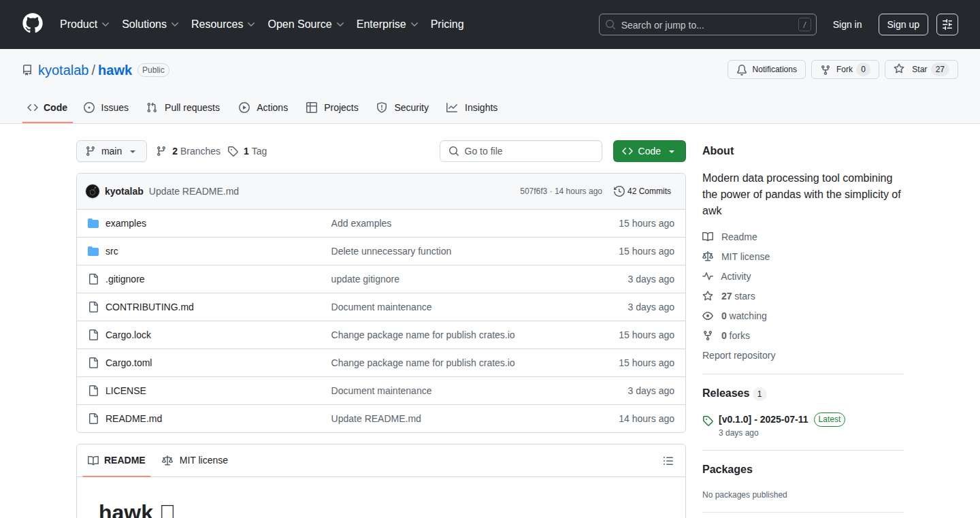
Task: Switch to the Projects tab
Action: click(x=332, y=108)
